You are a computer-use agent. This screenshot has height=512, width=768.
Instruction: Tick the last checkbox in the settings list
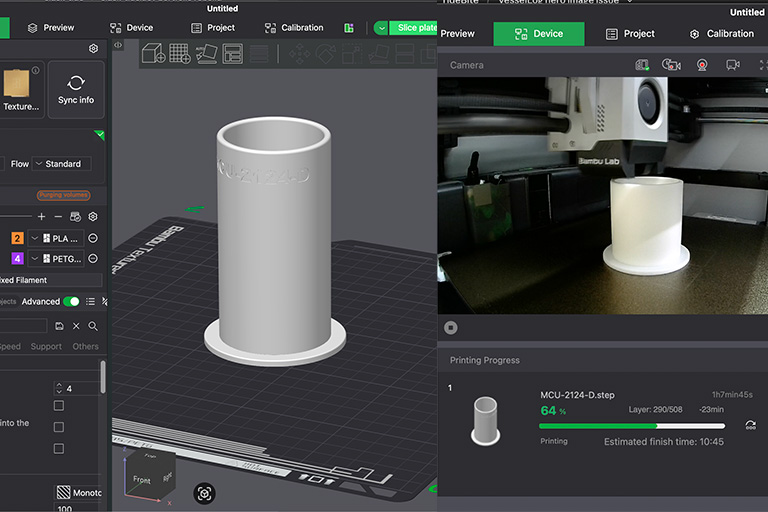(x=59, y=448)
